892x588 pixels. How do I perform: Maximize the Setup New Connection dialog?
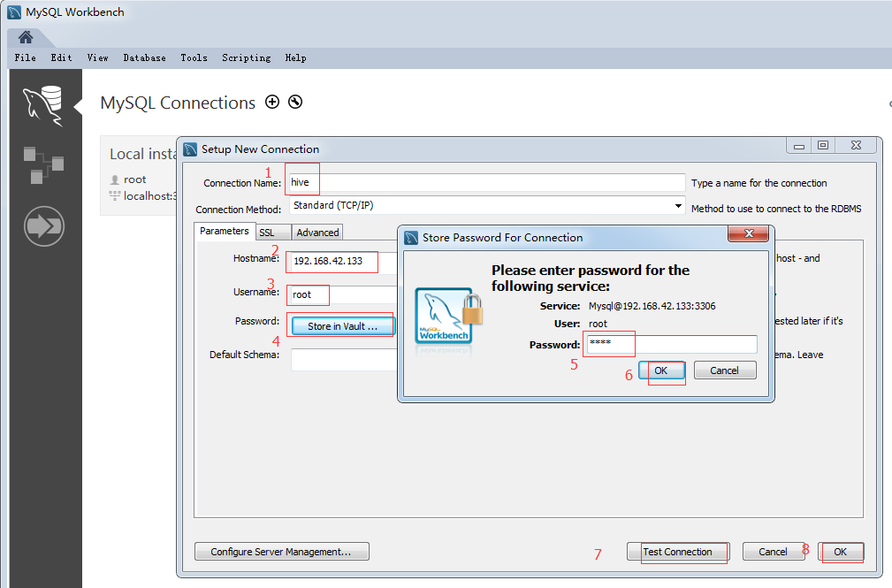tap(823, 146)
